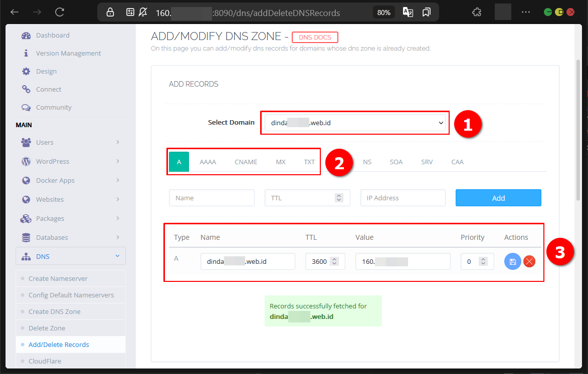588x374 pixels.
Task: Click the lock site info icon
Action: tap(110, 13)
